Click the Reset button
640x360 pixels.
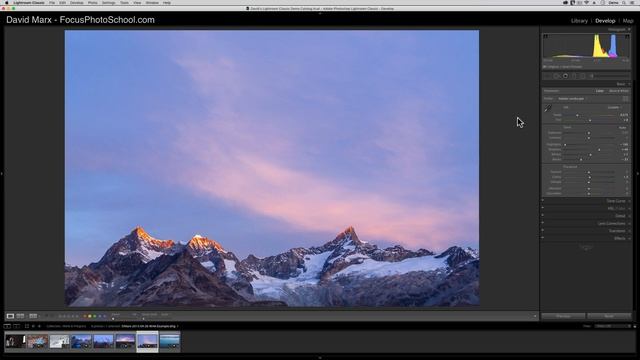tap(609, 316)
